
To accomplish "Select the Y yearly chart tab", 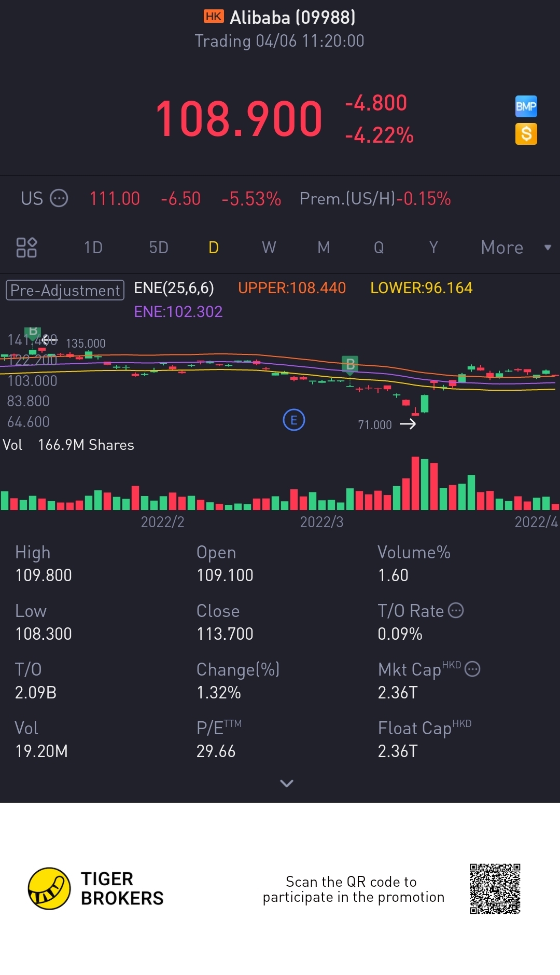I will coord(433,248).
